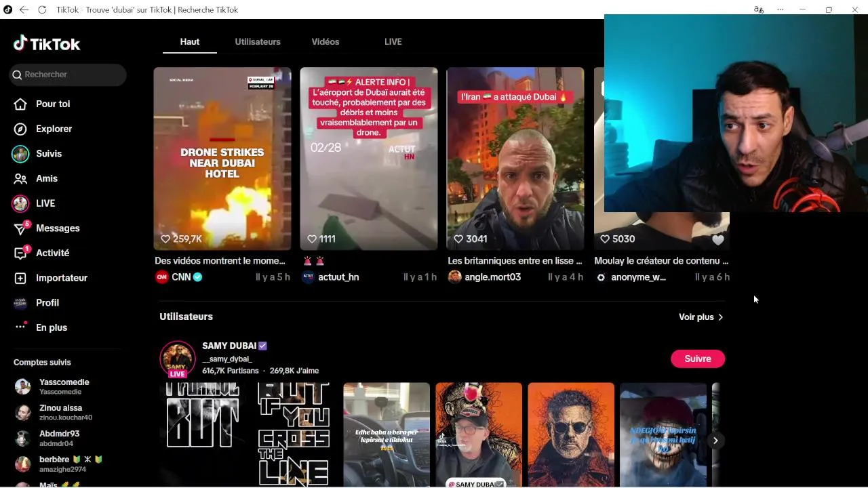Click the Rechercher search field

click(x=68, y=75)
